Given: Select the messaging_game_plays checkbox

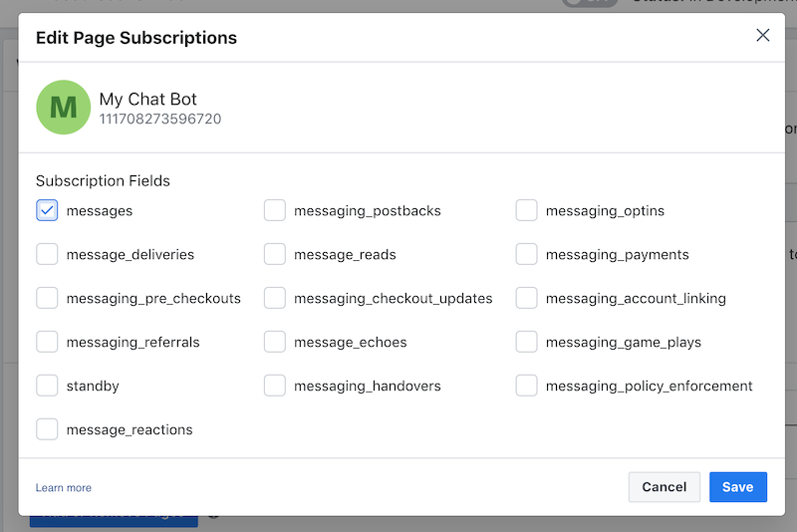Looking at the screenshot, I should pyautogui.click(x=527, y=343).
